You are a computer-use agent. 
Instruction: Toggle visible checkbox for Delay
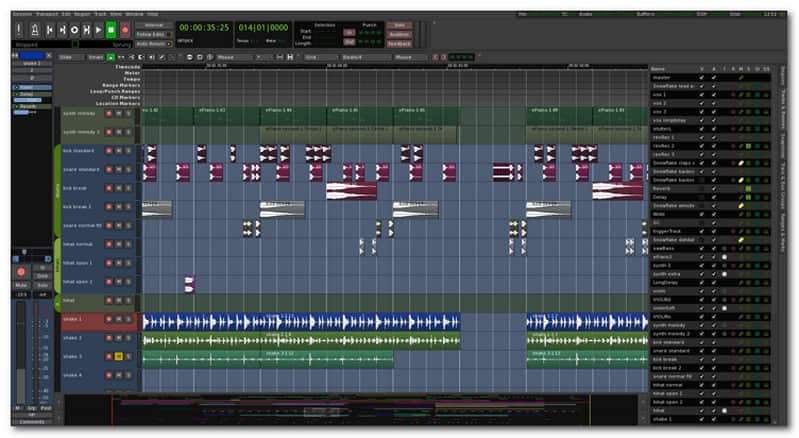(x=702, y=197)
